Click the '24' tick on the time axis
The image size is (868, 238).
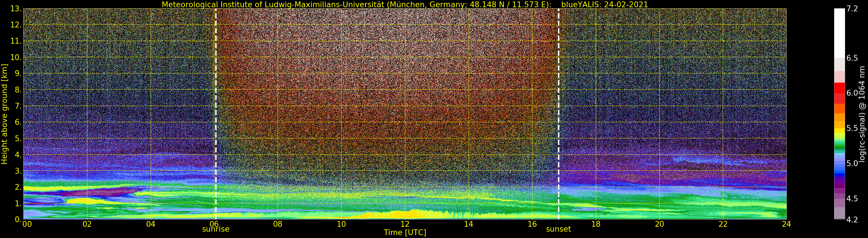click(x=786, y=224)
